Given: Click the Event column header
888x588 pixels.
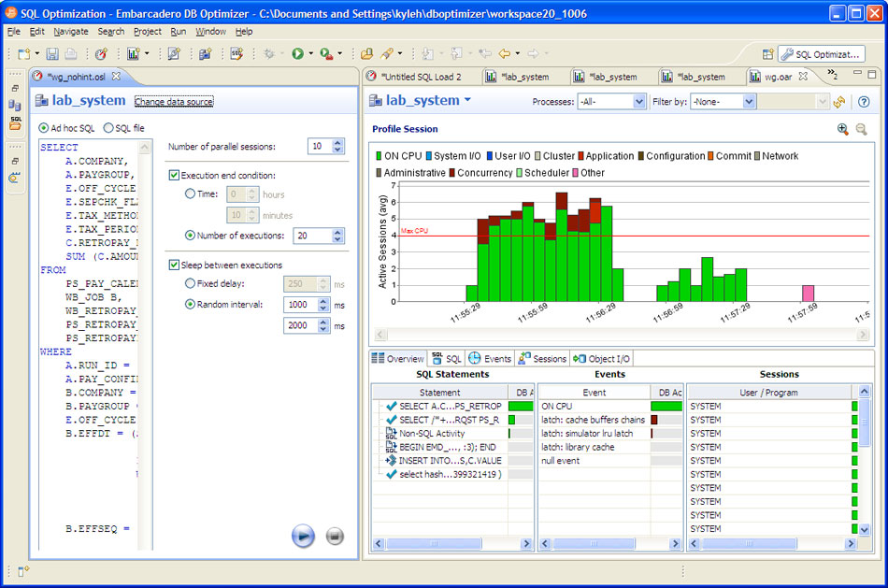Looking at the screenshot, I should click(594, 392).
